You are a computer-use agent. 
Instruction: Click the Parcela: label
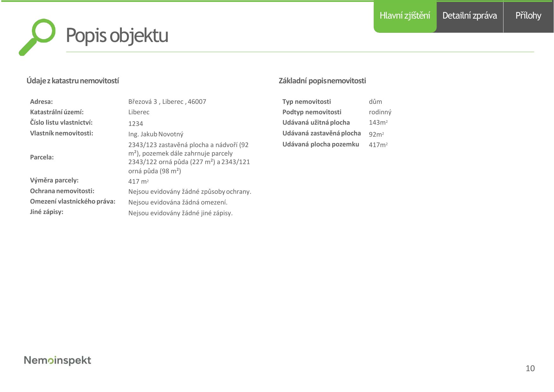[x=42, y=157]
